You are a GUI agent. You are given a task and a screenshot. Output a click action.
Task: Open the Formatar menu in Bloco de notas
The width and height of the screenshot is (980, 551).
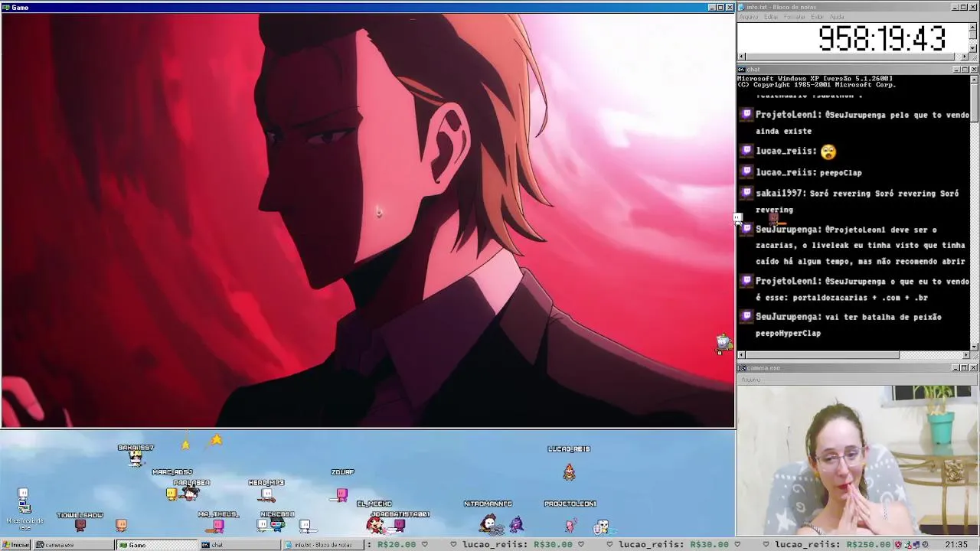tap(795, 17)
